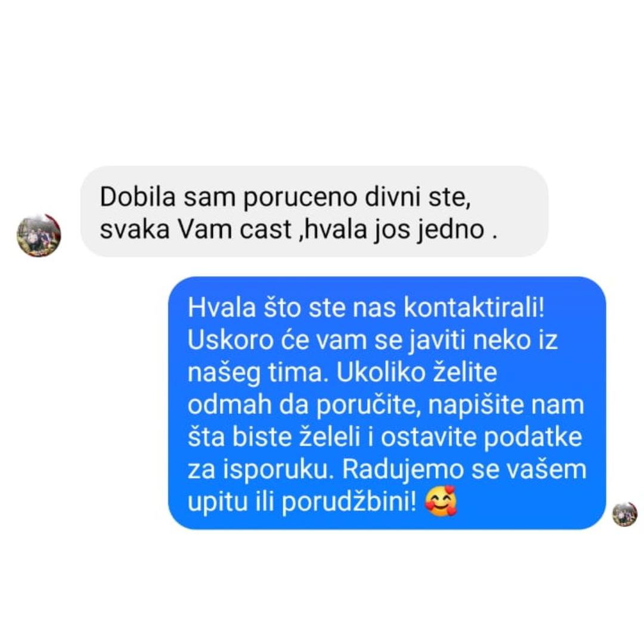Click the word 'kontaktirali!' in blue bubble
Image resolution: width=644 pixels, height=644 pixels.
coord(474,307)
